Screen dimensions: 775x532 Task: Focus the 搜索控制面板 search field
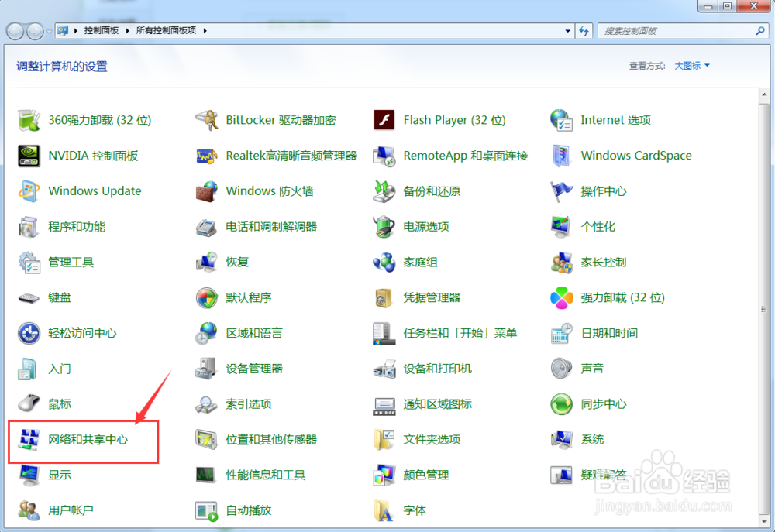(x=684, y=31)
